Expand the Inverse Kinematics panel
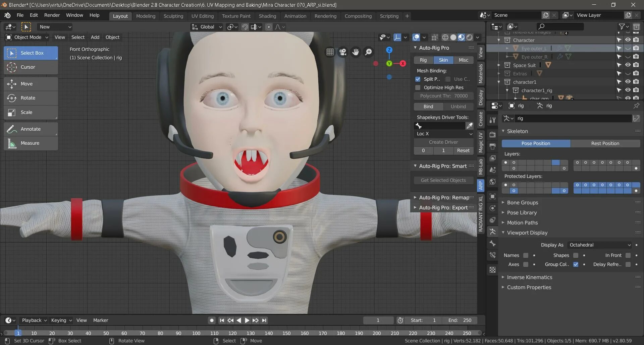The image size is (644, 345). point(529,277)
